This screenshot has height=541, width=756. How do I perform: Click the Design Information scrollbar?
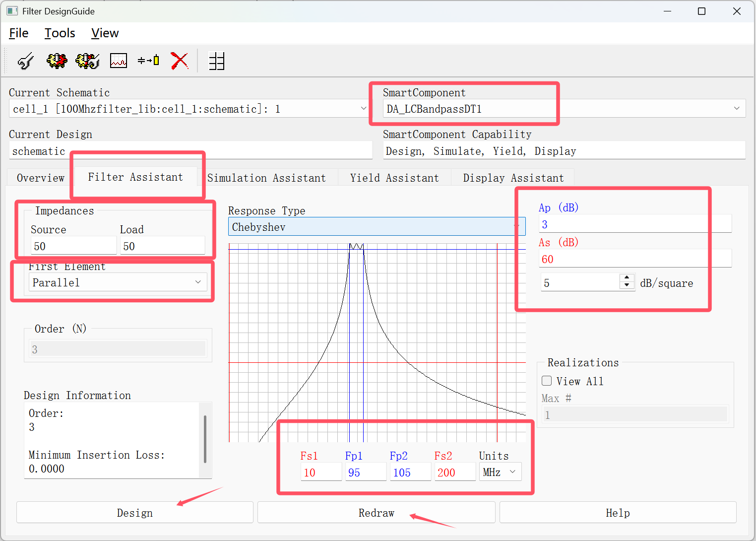point(205,439)
